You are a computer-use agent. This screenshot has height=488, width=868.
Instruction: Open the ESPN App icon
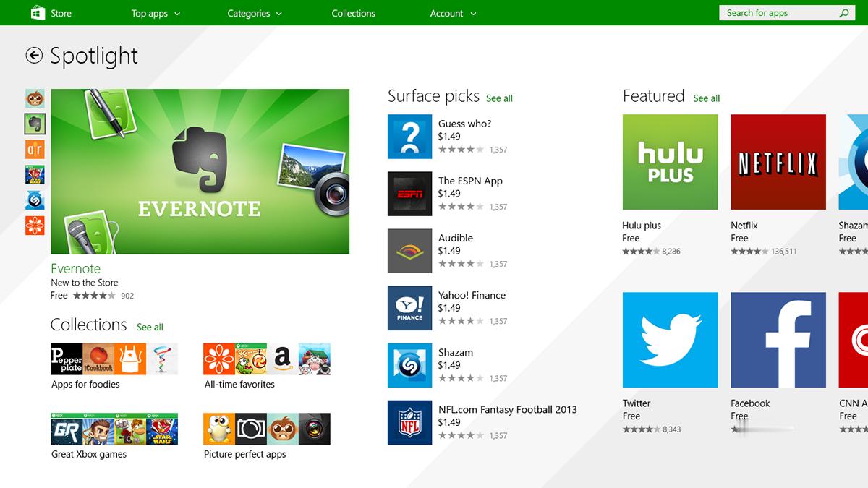pos(409,194)
